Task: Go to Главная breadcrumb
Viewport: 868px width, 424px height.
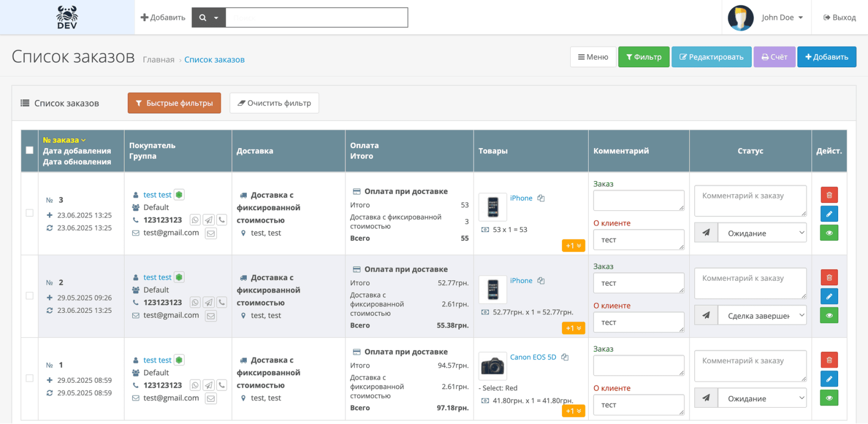Action: [158, 60]
